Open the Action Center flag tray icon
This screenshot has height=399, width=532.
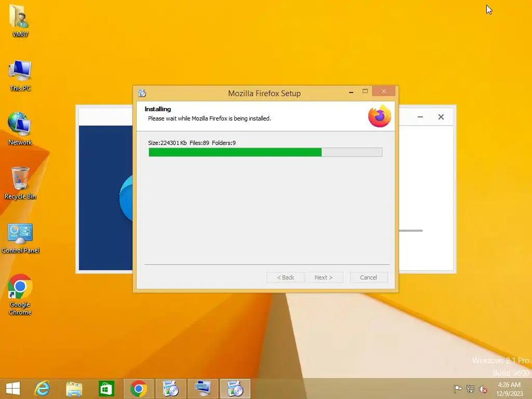[458, 389]
